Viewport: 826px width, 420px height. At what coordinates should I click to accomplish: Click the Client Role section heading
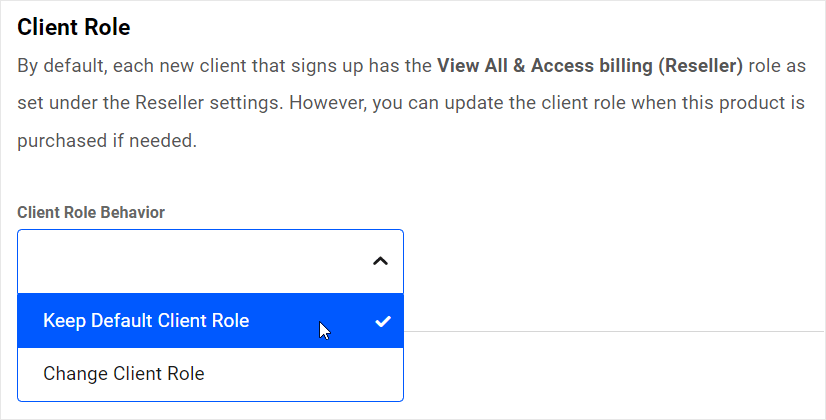(74, 27)
